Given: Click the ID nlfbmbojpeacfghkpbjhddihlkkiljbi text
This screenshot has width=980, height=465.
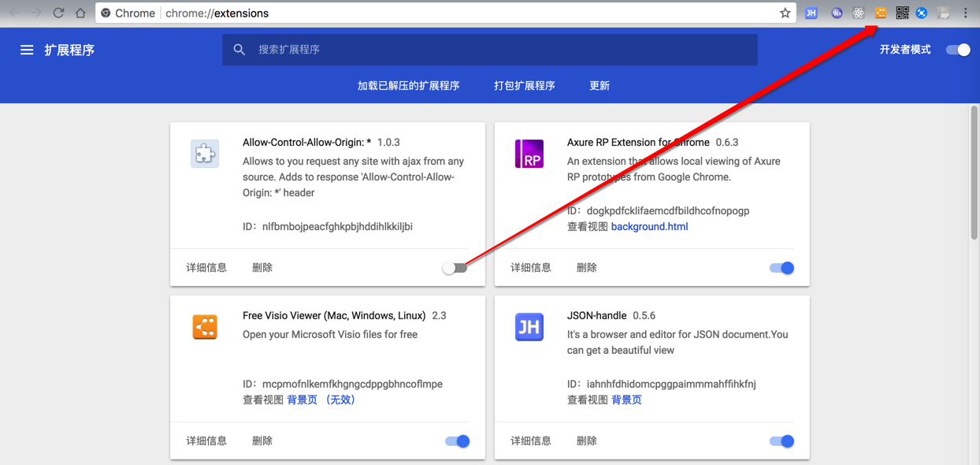Looking at the screenshot, I should point(328,227).
